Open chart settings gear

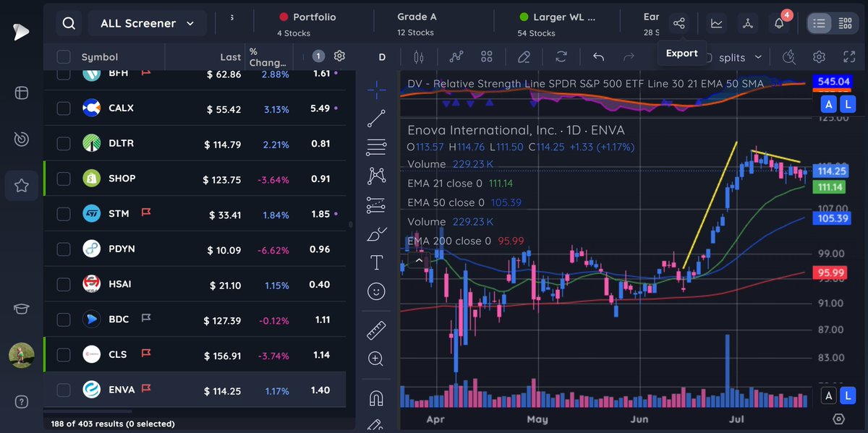coord(819,56)
